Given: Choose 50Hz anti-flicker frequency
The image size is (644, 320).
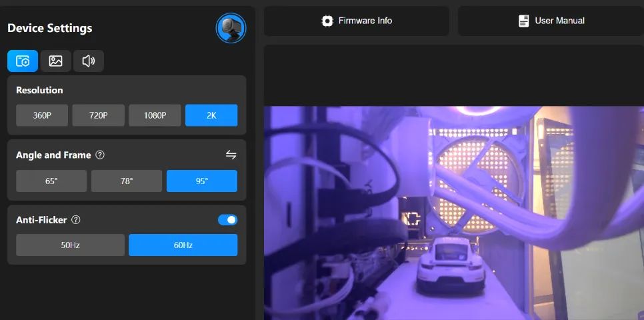Looking at the screenshot, I should (70, 245).
